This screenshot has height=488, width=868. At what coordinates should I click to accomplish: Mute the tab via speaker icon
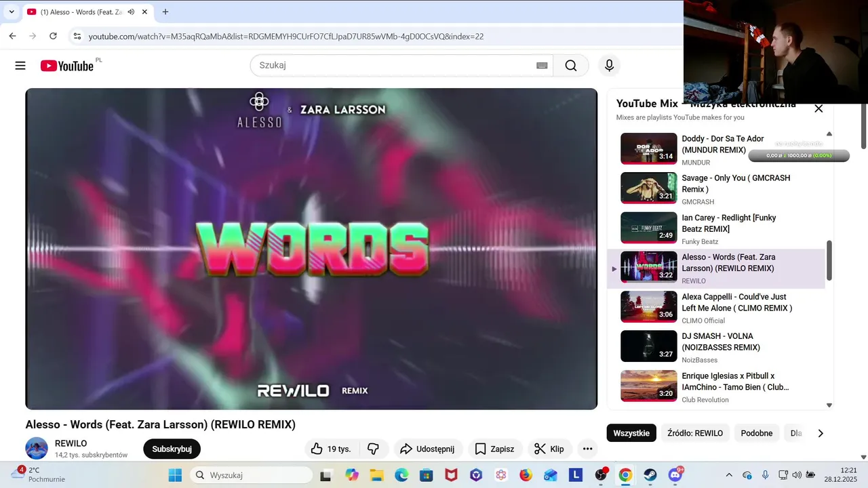(x=131, y=12)
